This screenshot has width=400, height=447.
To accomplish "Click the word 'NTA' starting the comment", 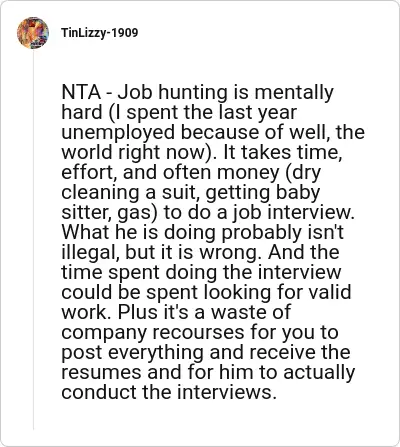I will point(81,92).
